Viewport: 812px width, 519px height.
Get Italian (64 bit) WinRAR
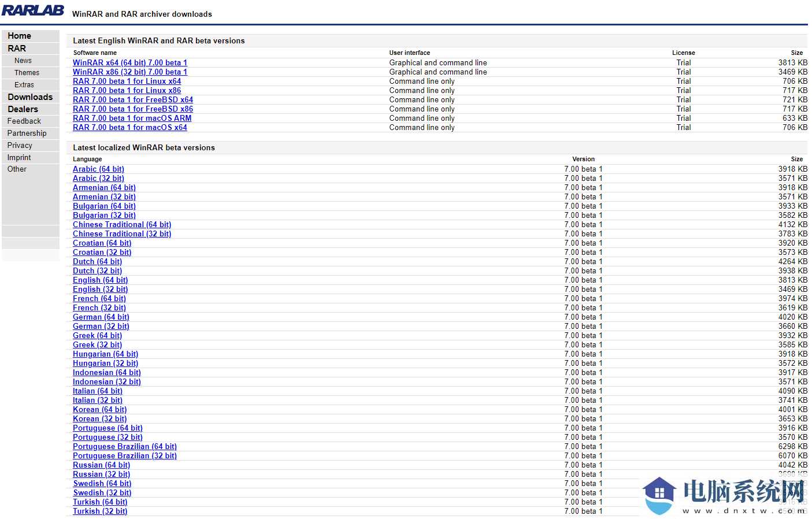[97, 391]
